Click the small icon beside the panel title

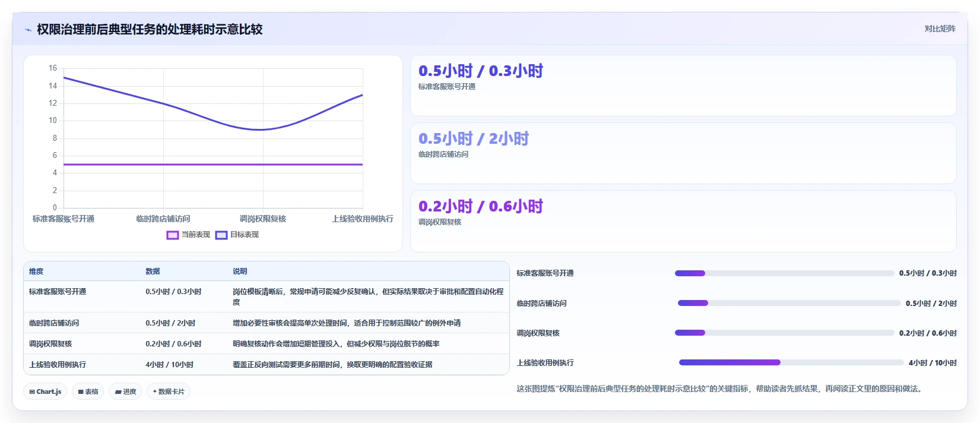[28, 30]
